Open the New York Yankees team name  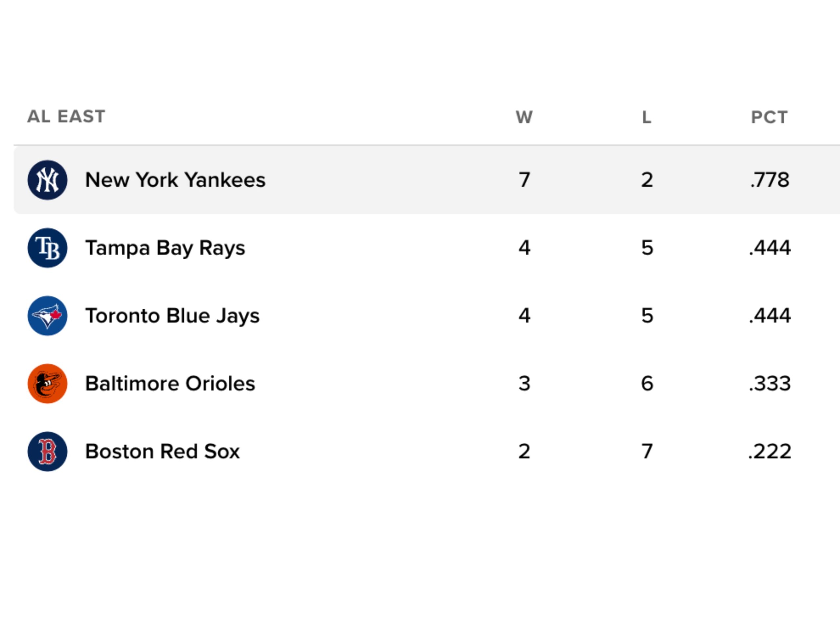(x=175, y=180)
